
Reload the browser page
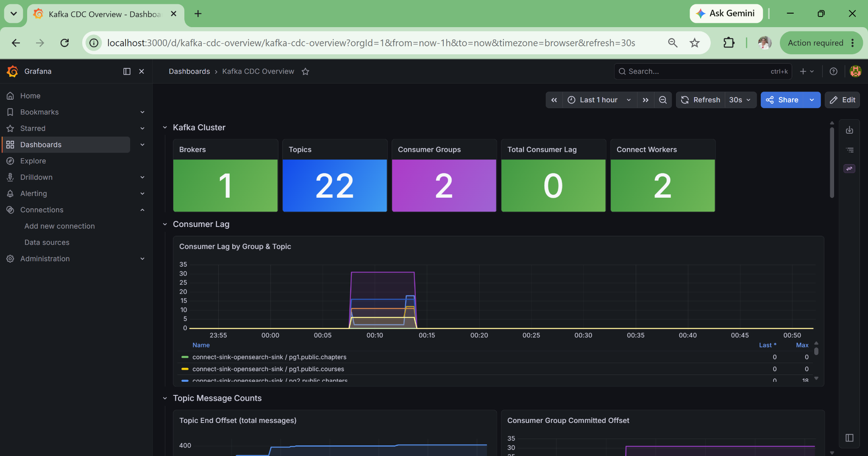point(64,43)
